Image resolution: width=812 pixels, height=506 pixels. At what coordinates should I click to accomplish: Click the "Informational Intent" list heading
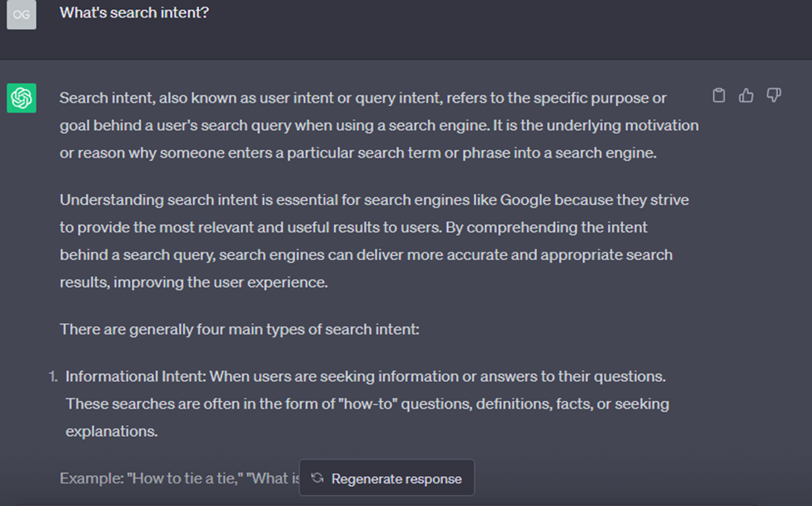coord(135,376)
